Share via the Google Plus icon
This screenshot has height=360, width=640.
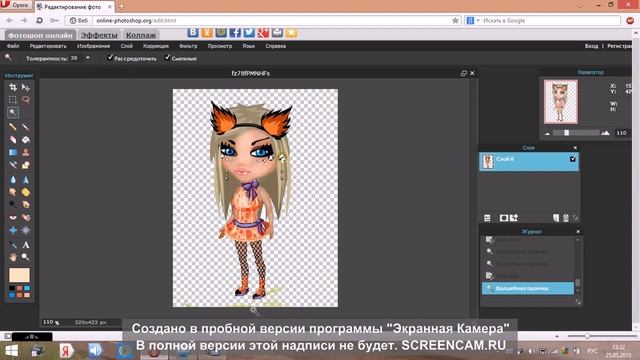pos(263,32)
